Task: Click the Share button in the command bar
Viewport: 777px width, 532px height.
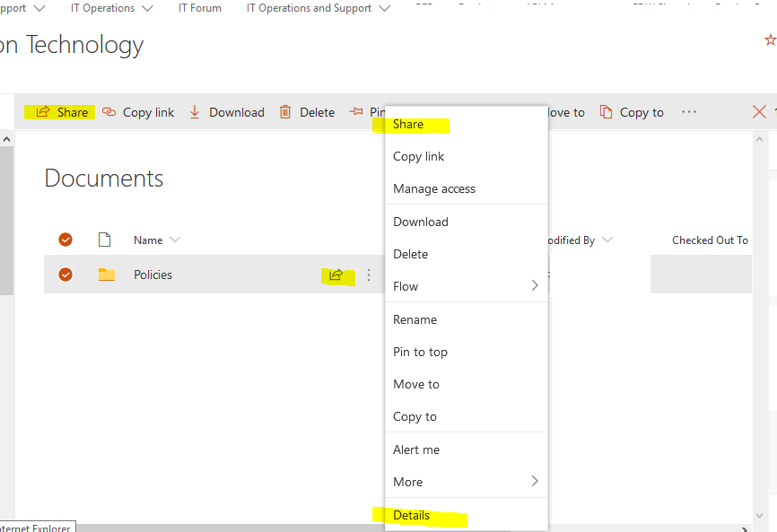Action: pyautogui.click(x=62, y=112)
